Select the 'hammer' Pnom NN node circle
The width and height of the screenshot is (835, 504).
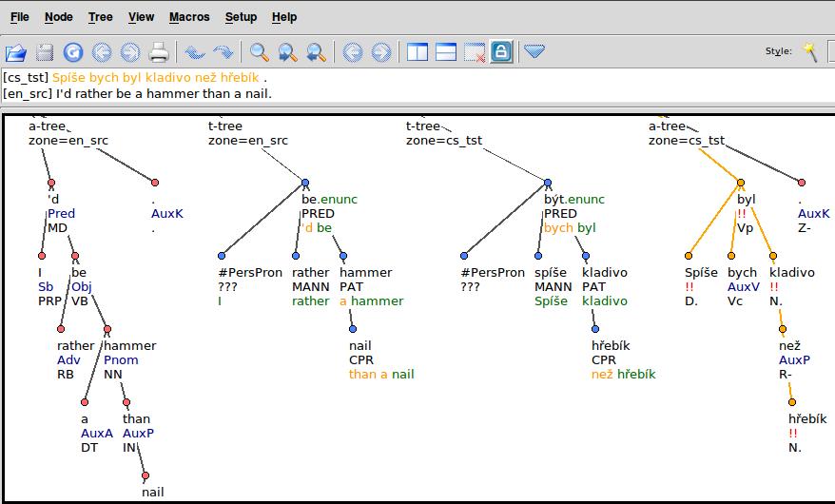(107, 329)
